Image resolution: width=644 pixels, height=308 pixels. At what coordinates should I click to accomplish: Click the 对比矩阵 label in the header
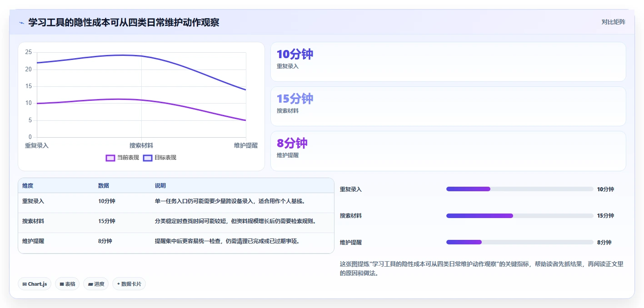coord(613,22)
